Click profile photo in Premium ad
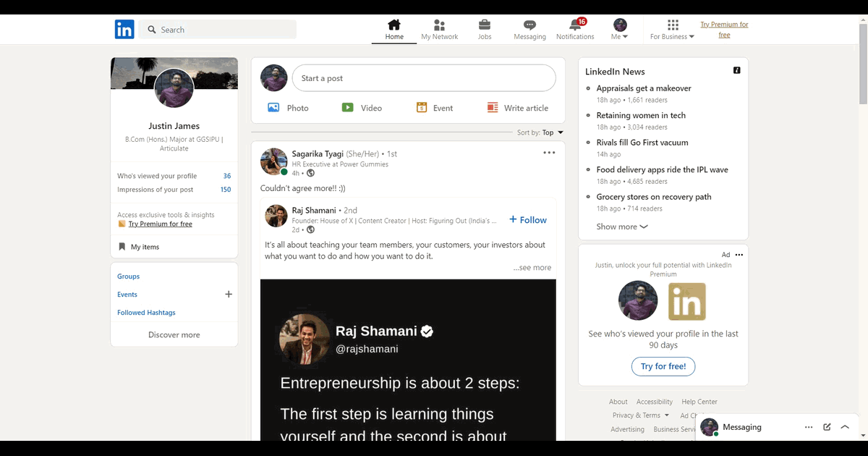This screenshot has width=868, height=456. pyautogui.click(x=638, y=301)
